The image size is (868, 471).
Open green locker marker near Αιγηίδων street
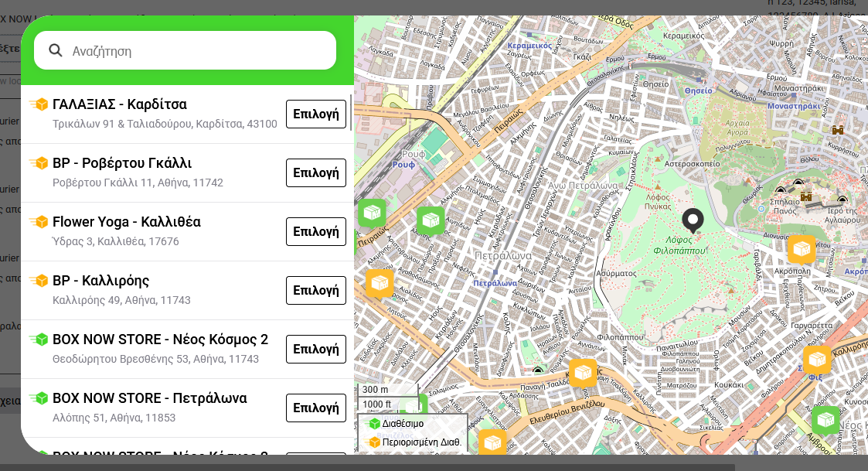click(431, 221)
